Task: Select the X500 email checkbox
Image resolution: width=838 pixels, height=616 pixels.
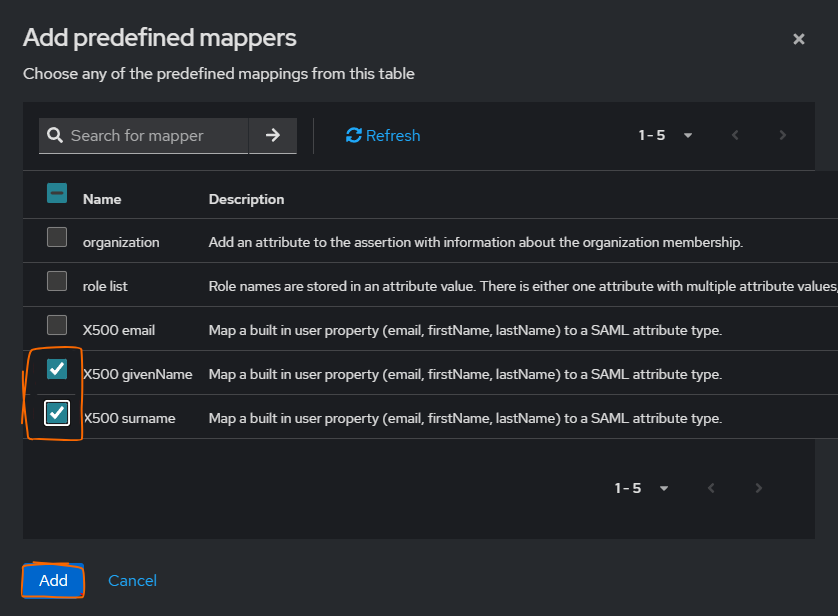Action: tap(57, 325)
